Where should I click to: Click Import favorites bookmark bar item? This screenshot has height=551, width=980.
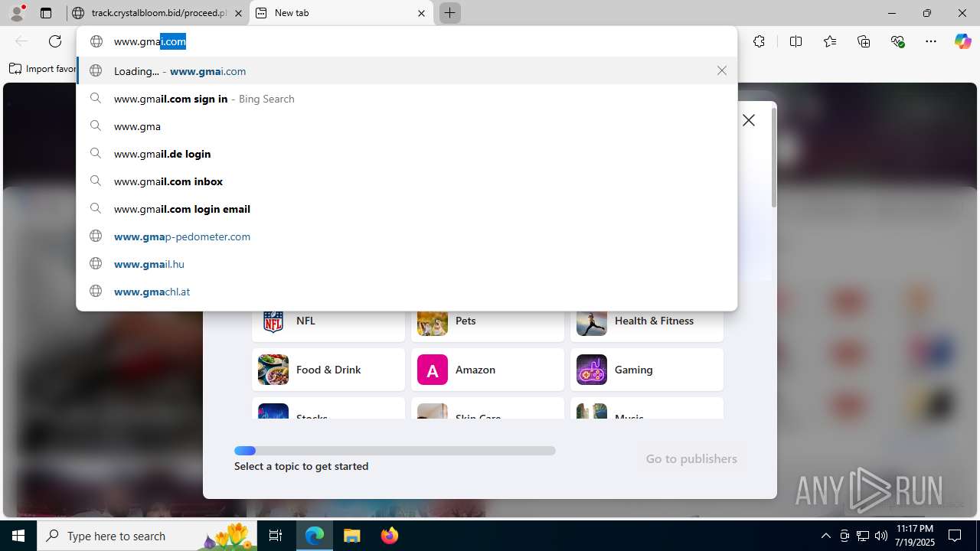[43, 69]
